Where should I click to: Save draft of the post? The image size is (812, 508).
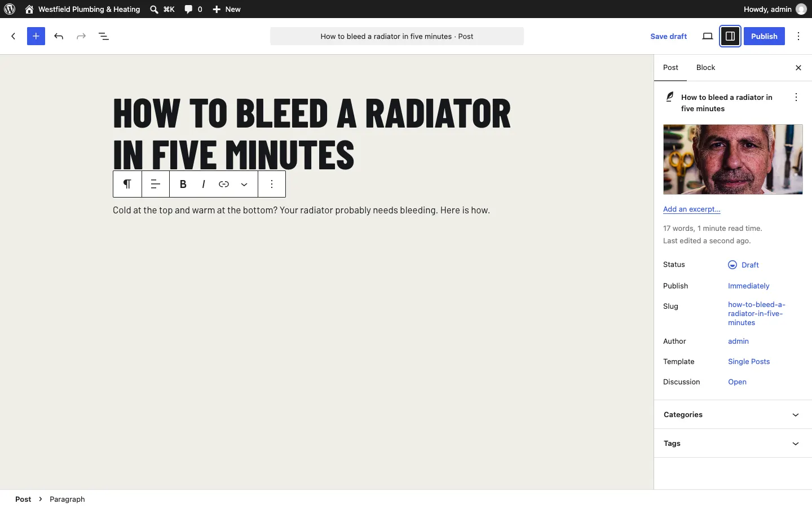669,36
